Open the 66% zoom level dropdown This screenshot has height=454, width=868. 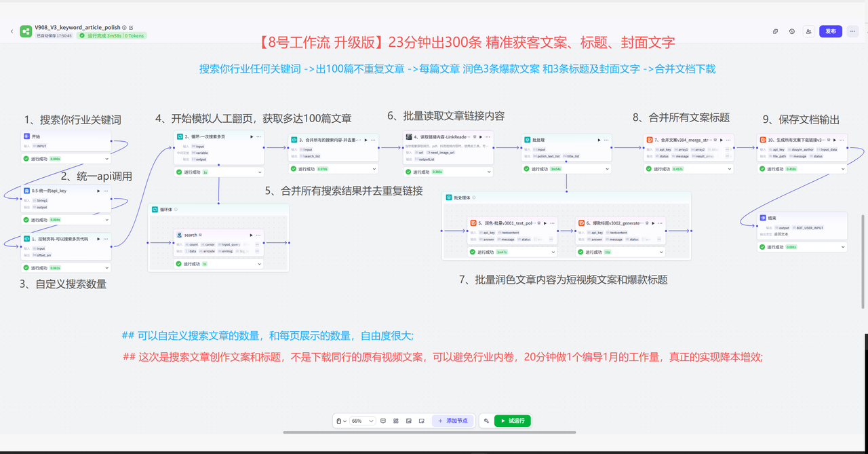(x=362, y=421)
